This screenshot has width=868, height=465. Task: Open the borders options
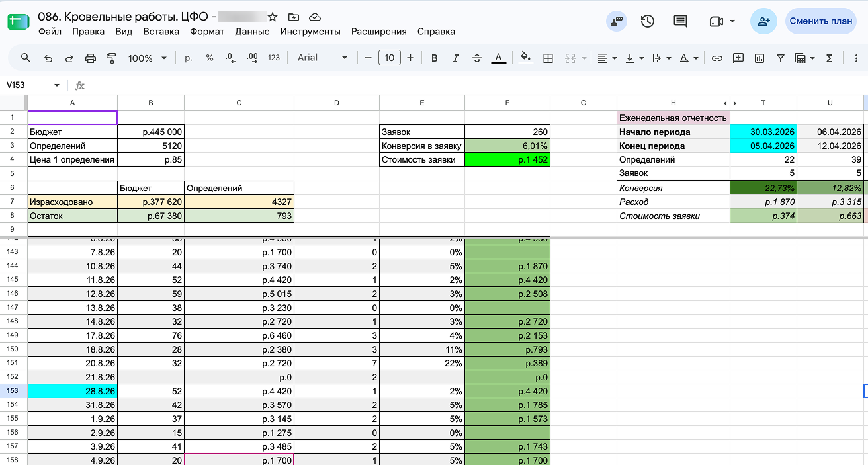[548, 58]
